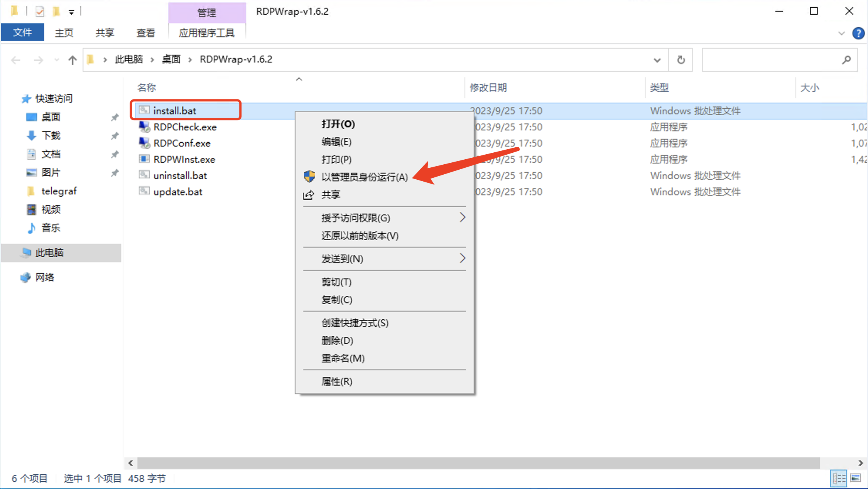Image resolution: width=868 pixels, height=489 pixels.
Task: Select 以管理员身份运行(A) in the context menu
Action: [x=364, y=177]
